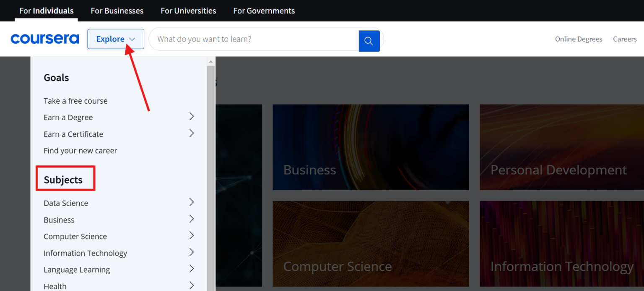
Task: Expand the Earn a Degree option
Action: click(192, 116)
